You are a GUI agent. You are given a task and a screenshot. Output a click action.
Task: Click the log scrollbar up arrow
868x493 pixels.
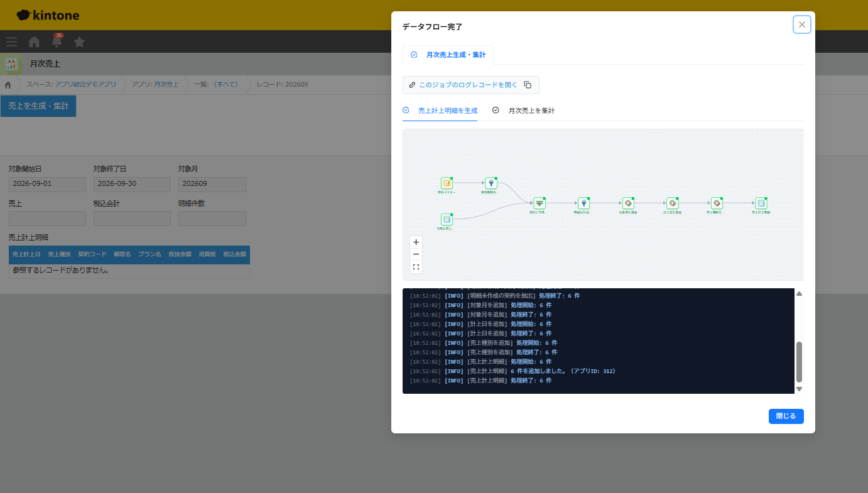pos(799,293)
